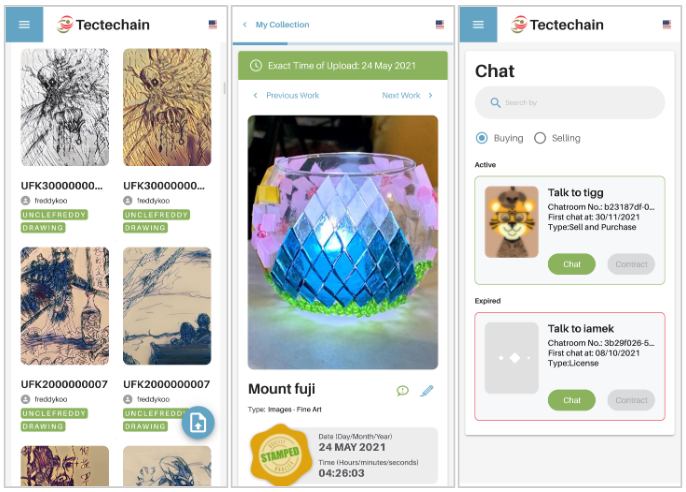Open hamburger menu on the Chat screen

(x=478, y=24)
